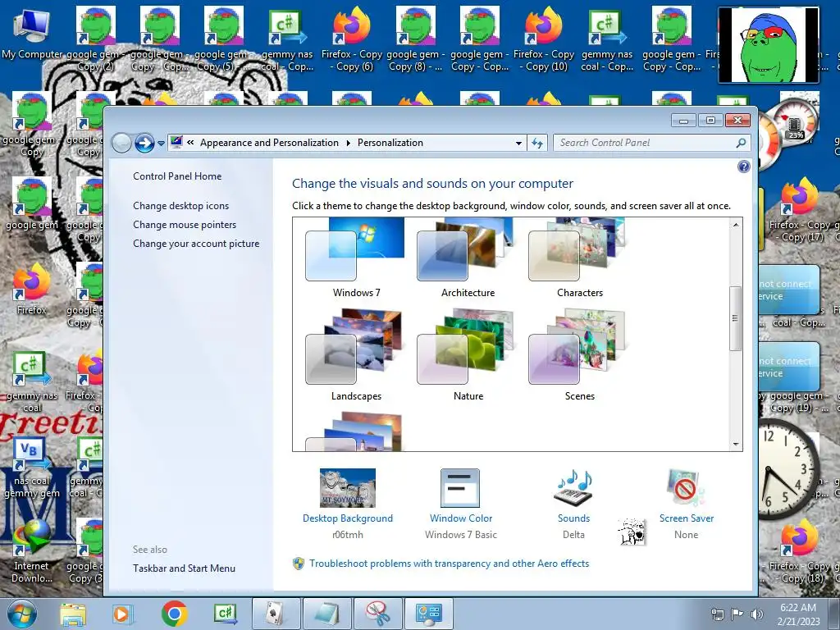Select the Scenes theme

(x=579, y=354)
